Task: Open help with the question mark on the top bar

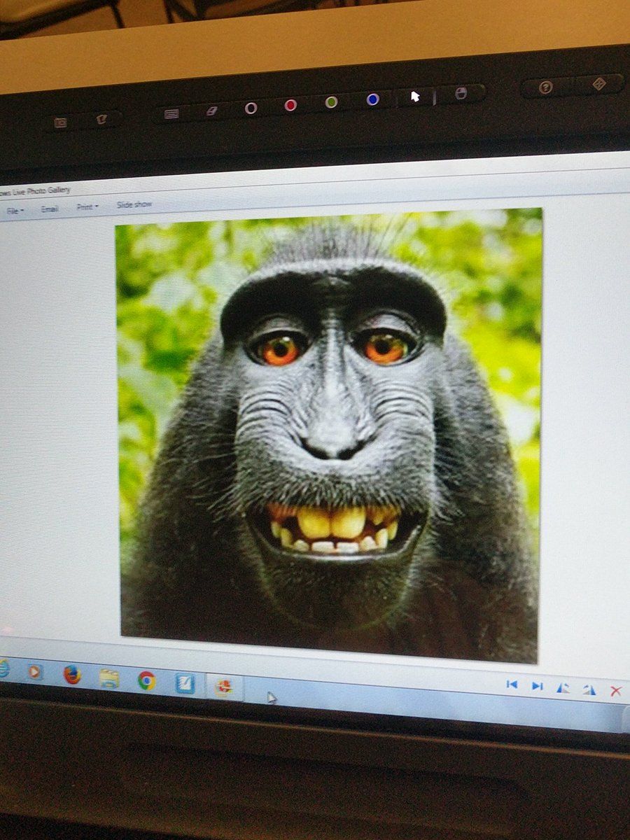Action: (546, 87)
